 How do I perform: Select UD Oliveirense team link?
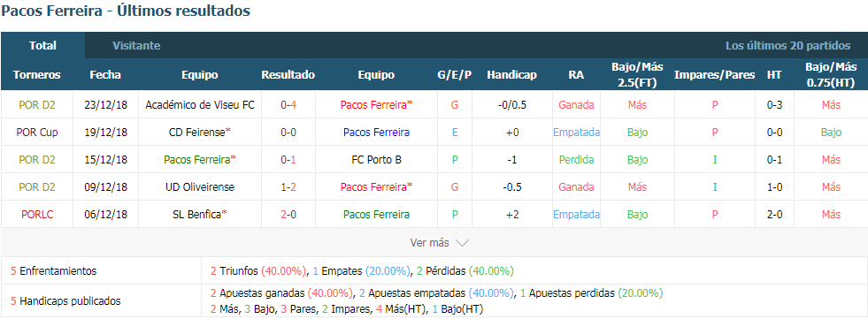[200, 187]
